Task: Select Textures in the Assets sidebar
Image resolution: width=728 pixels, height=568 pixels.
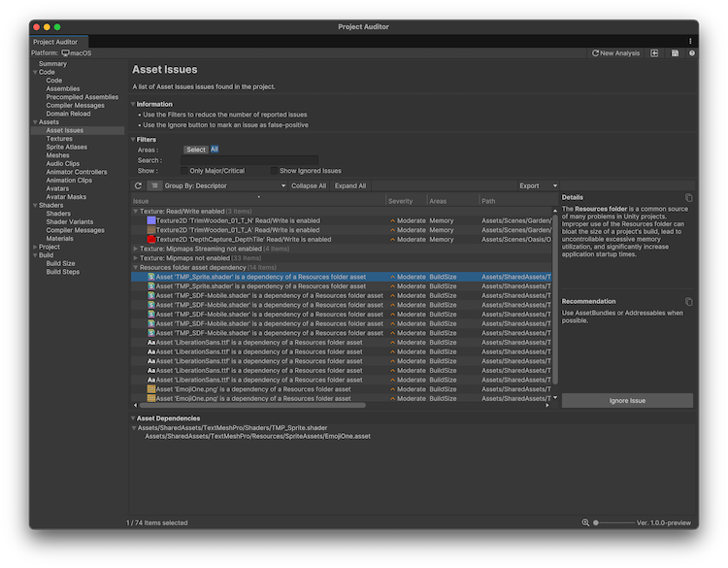Action: (59, 139)
